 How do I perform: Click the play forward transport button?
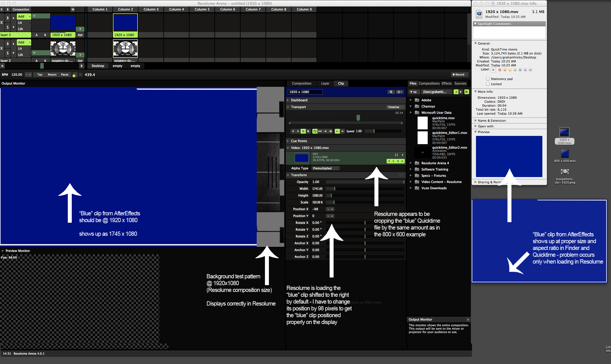(x=298, y=131)
